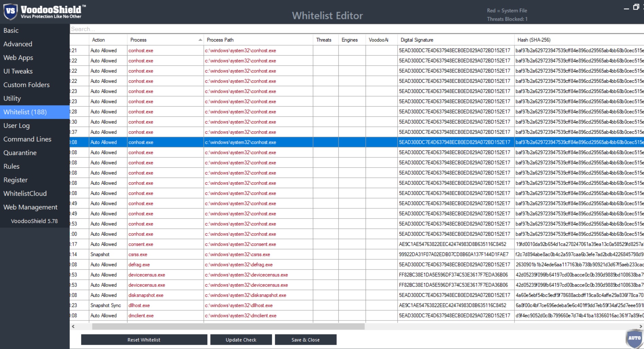The width and height of the screenshot is (644, 349).
Task: Click the Snapshot action in csrss.exe row
Action: click(x=108, y=255)
